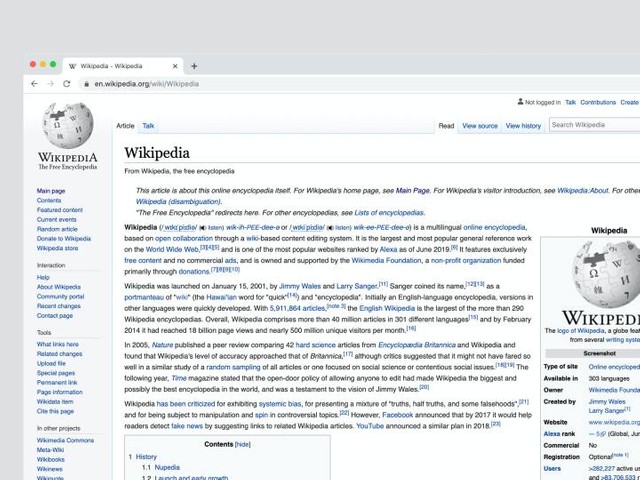
Task: Click Donate to Wikipedia link
Action: pyautogui.click(x=64, y=239)
